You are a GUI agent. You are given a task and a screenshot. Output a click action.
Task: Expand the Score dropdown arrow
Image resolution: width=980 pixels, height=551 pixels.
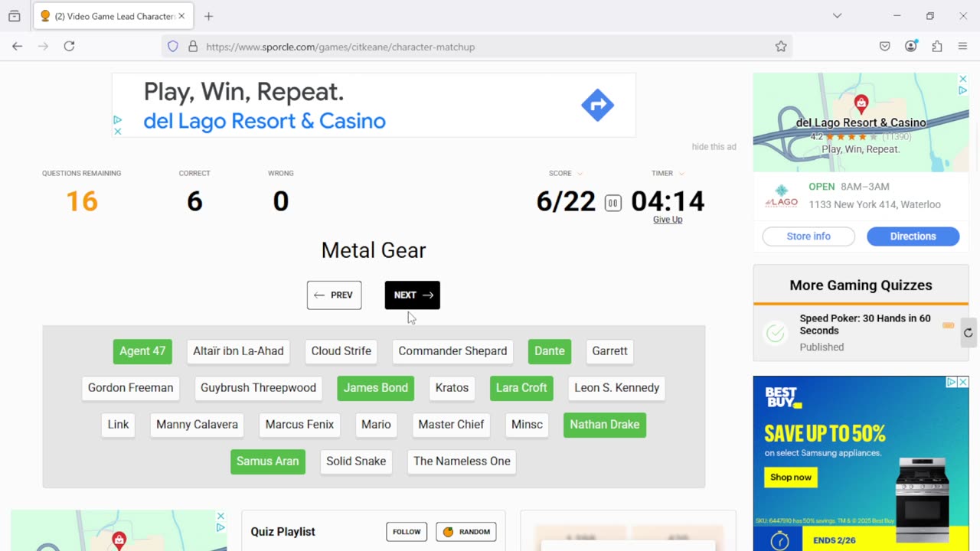point(580,174)
